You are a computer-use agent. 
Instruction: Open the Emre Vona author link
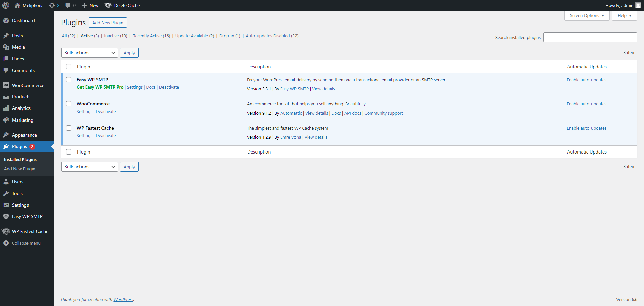pos(290,137)
